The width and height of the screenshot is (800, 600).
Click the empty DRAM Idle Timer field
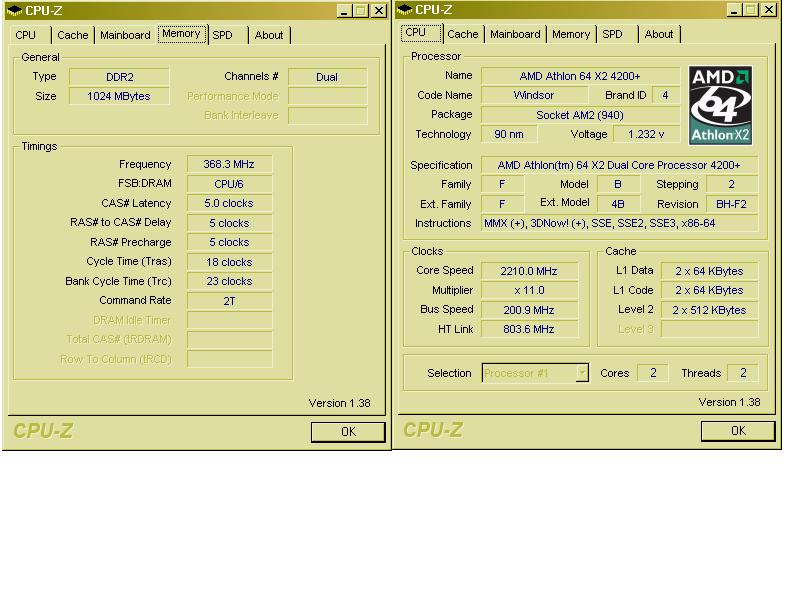230,320
